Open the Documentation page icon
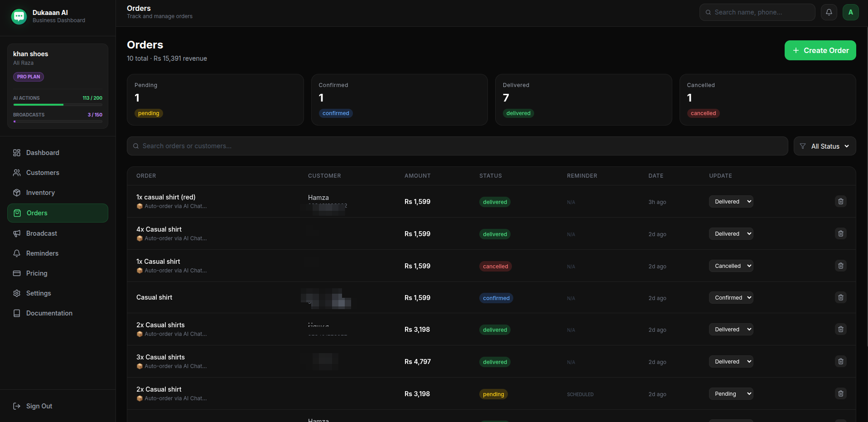Image resolution: width=868 pixels, height=422 pixels. click(17, 313)
